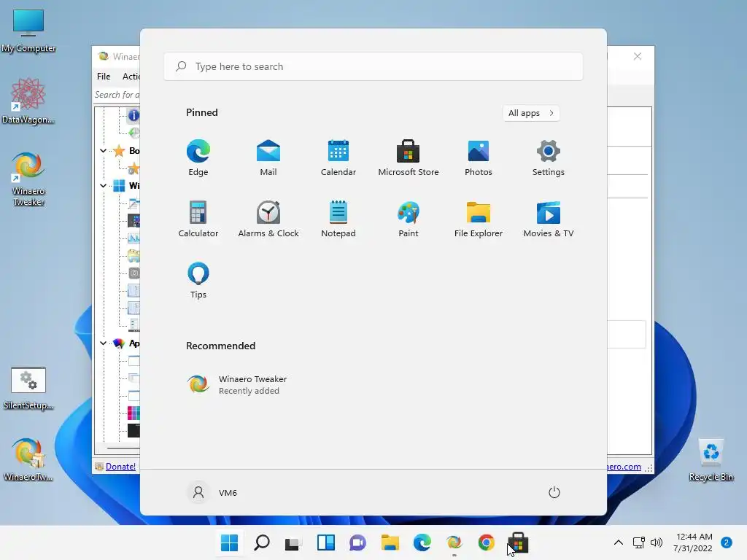Collapse Appearance node in Winaero tree
Viewport: 747px width, 560px height.
104,343
